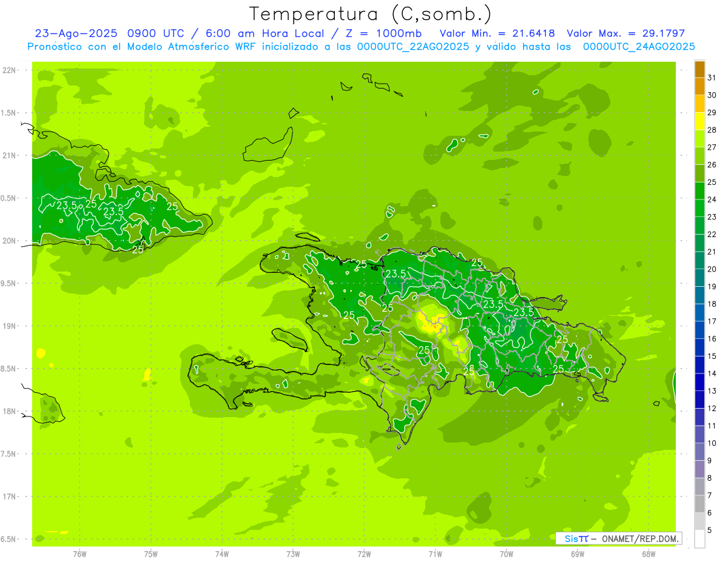The width and height of the screenshot is (728, 562).
Task: Click the colorbar value "30"
Action: (712, 95)
